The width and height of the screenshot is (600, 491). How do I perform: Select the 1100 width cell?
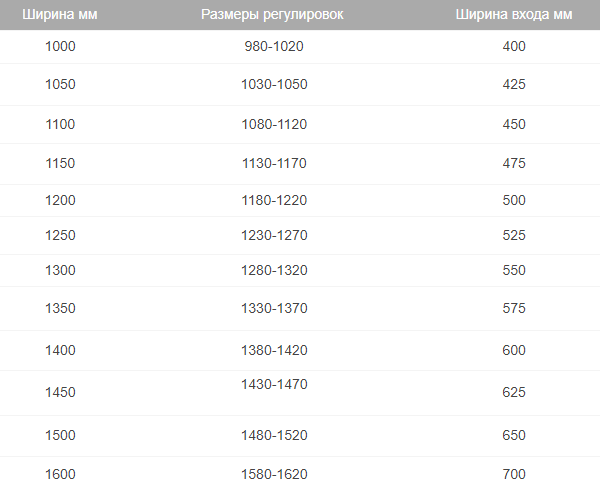(x=60, y=124)
